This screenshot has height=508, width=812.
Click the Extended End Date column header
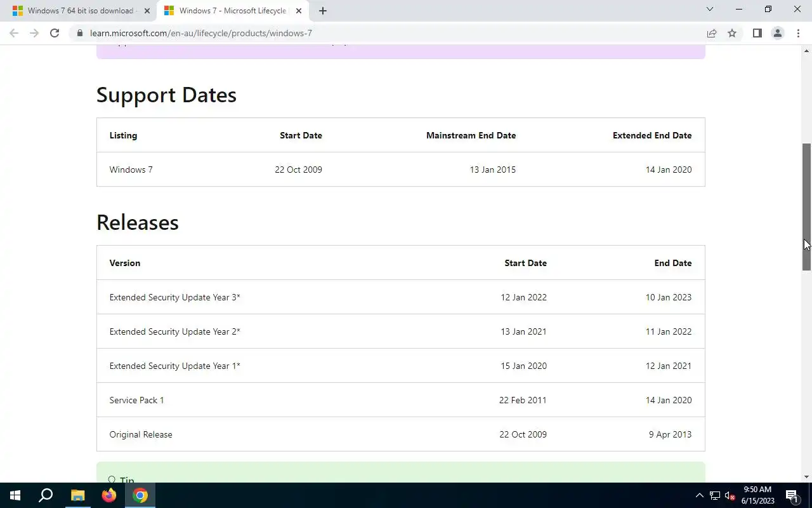click(x=652, y=135)
